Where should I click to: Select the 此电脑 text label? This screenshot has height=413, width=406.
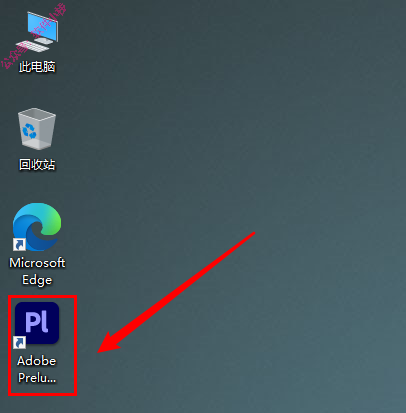[x=37, y=67]
